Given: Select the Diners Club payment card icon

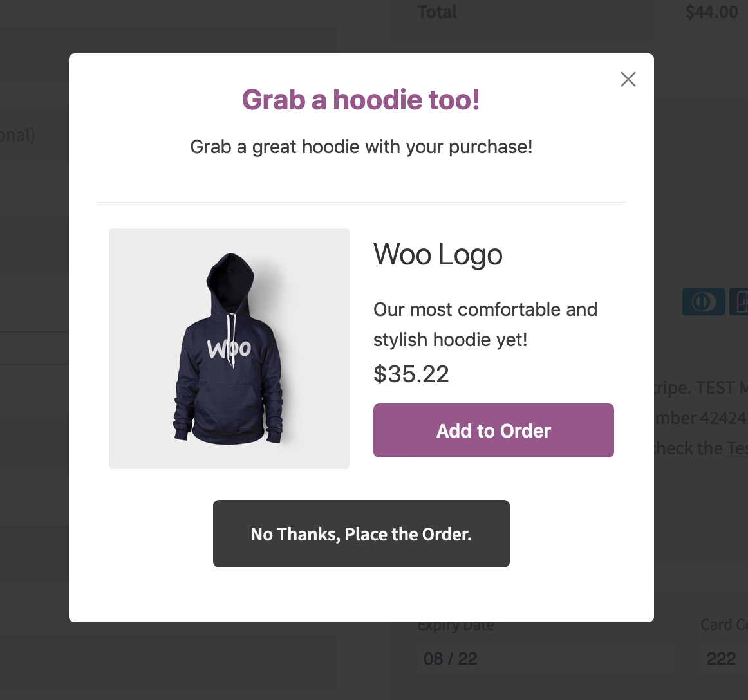Looking at the screenshot, I should (x=704, y=302).
